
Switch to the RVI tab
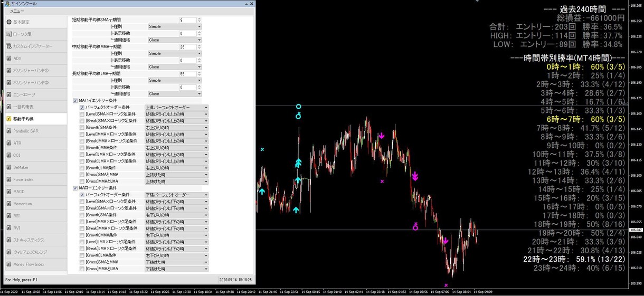(x=35, y=228)
